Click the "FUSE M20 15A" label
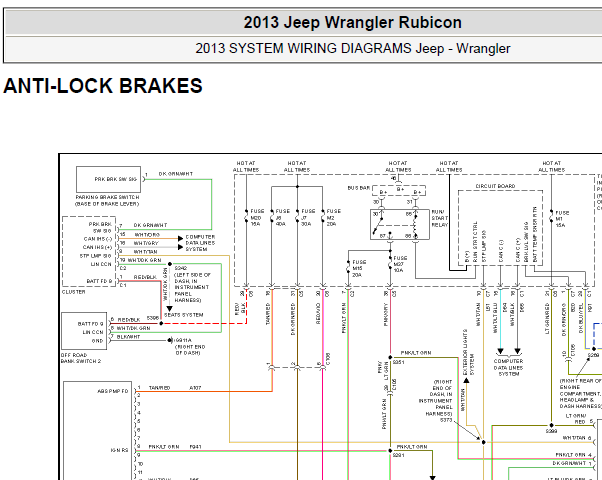 [257, 217]
